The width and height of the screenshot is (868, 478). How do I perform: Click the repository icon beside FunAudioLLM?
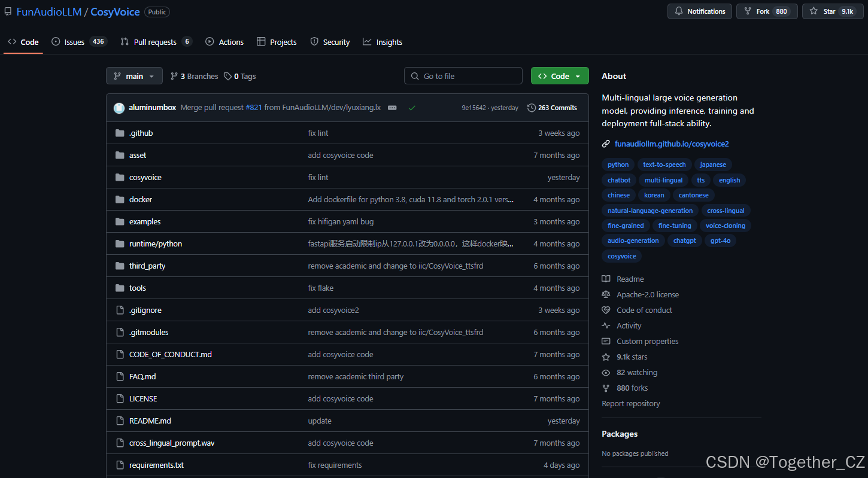tap(8, 11)
